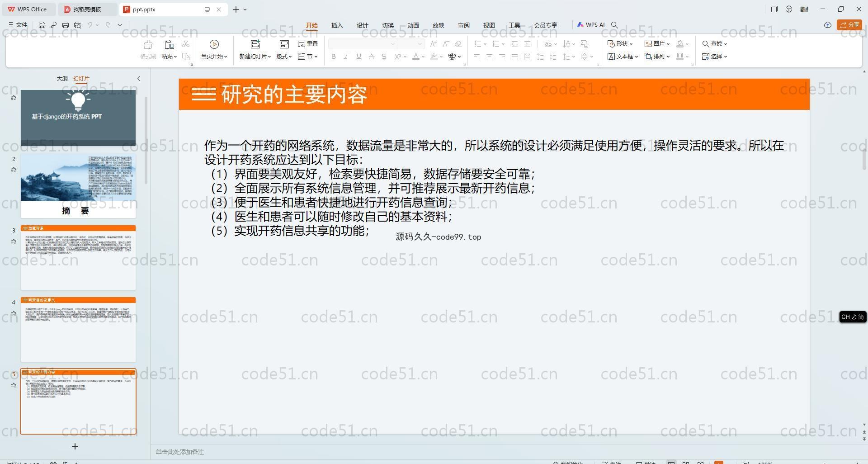The height and width of the screenshot is (464, 868).
Task: Click the print icon in quick access bar
Action: tap(66, 25)
